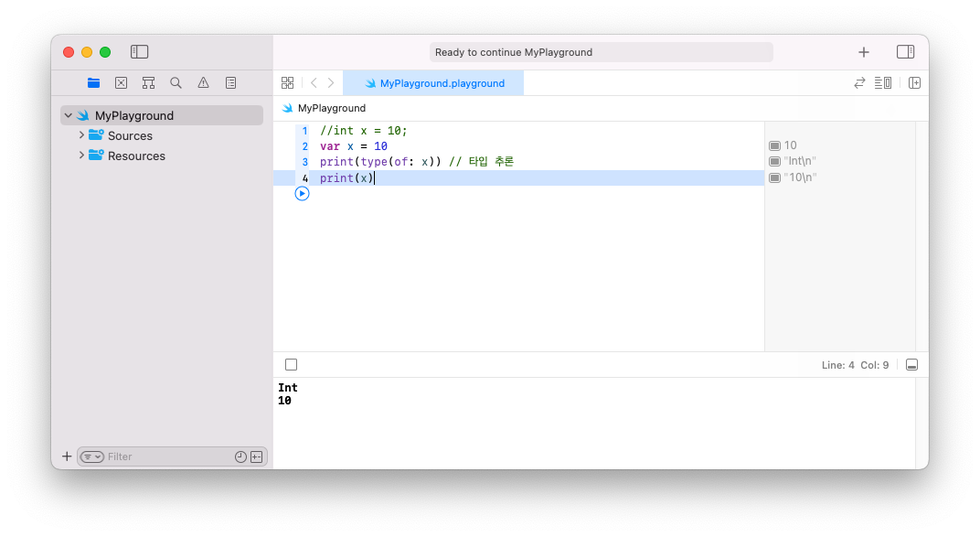Toggle recent files clock filter

click(240, 457)
